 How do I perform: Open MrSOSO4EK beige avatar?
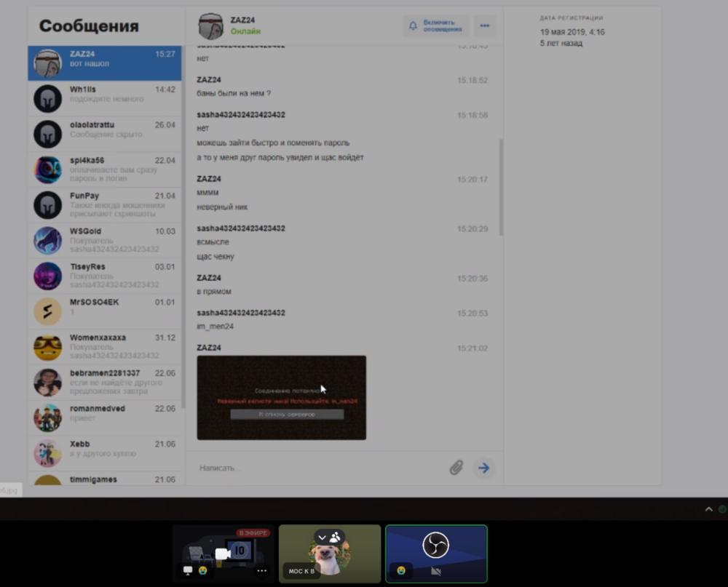pos(48,311)
